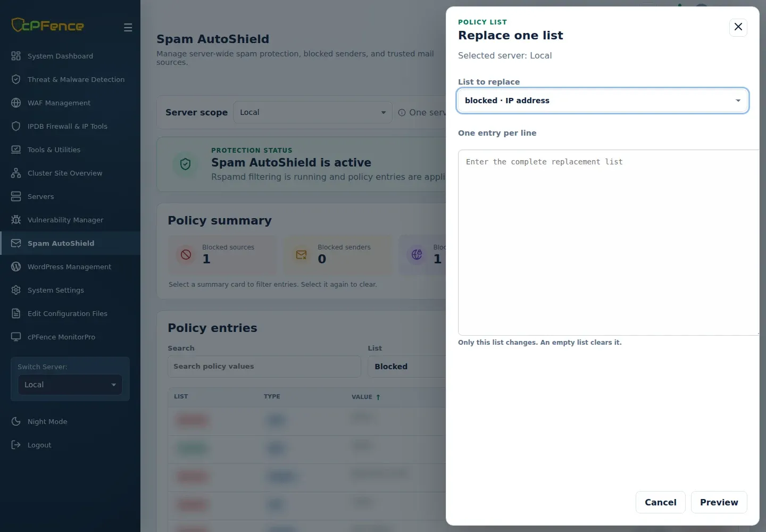
Task: Click the Preview button
Action: coord(719,502)
